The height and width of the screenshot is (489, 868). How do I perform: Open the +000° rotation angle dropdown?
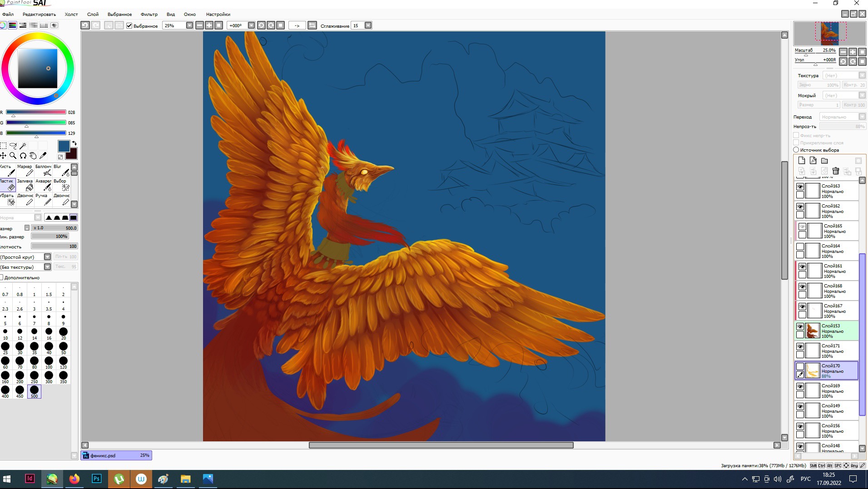[x=251, y=25]
